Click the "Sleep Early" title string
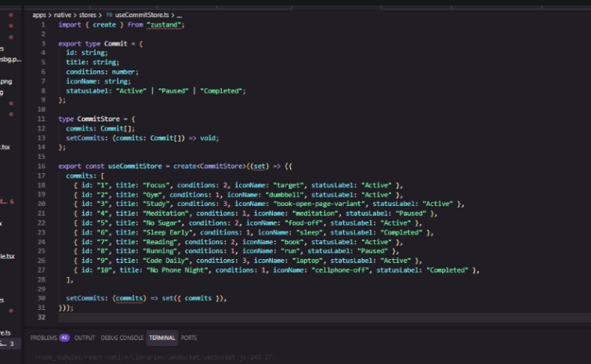Screen dimensions: 591x364 click(168, 232)
